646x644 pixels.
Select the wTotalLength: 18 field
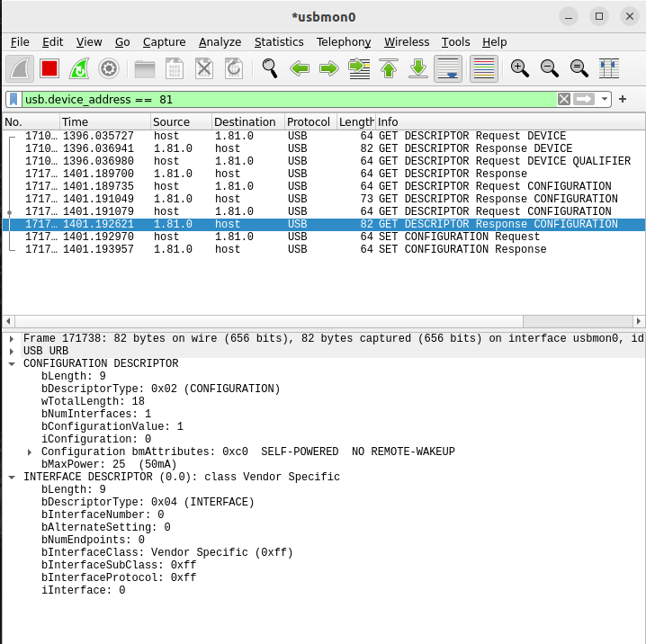93,401
